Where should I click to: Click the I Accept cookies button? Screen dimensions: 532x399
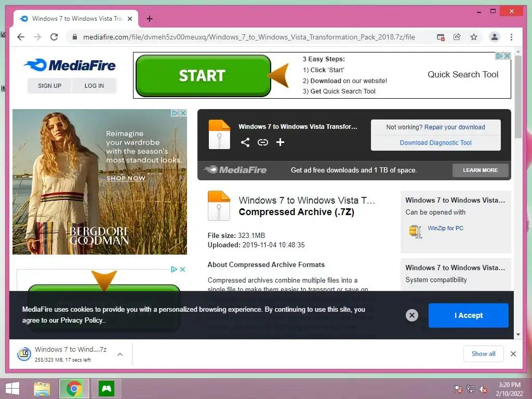coord(468,315)
